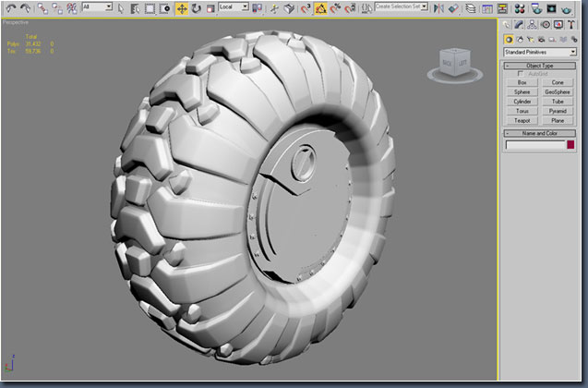Select the Geometry category icon

pos(509,40)
